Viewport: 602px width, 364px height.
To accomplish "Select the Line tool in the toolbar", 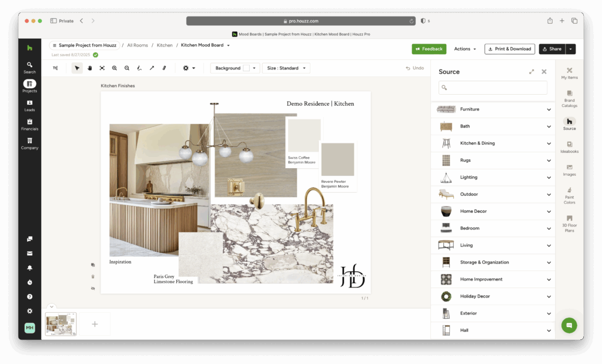I will (x=152, y=68).
